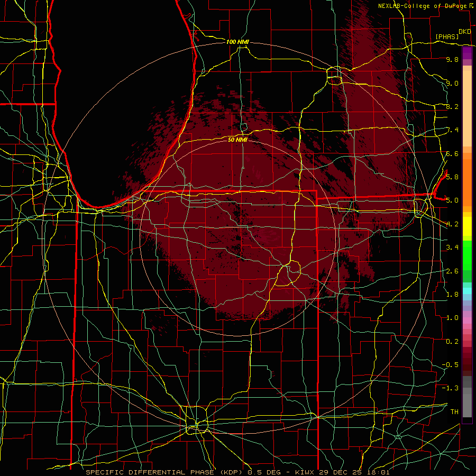Click the 100 NMI range ring label
This screenshot has height=476, width=476.
237,42
